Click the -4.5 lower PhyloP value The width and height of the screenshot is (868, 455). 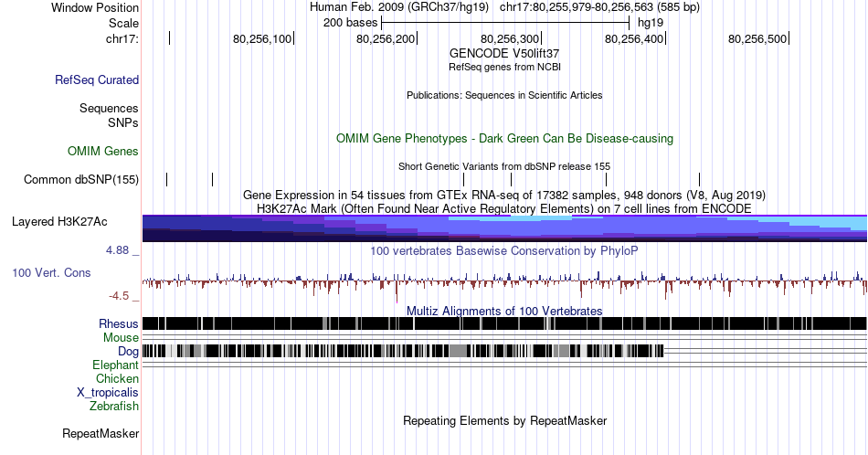click(119, 296)
